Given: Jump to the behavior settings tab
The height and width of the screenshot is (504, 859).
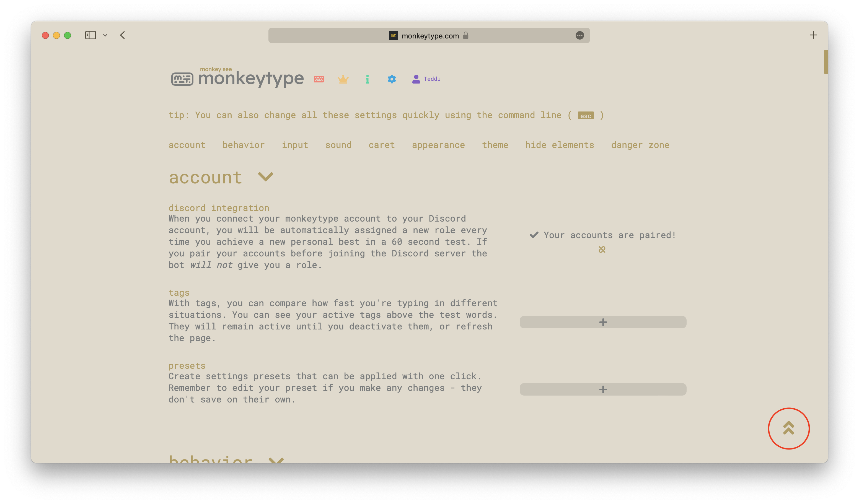Looking at the screenshot, I should [x=243, y=145].
